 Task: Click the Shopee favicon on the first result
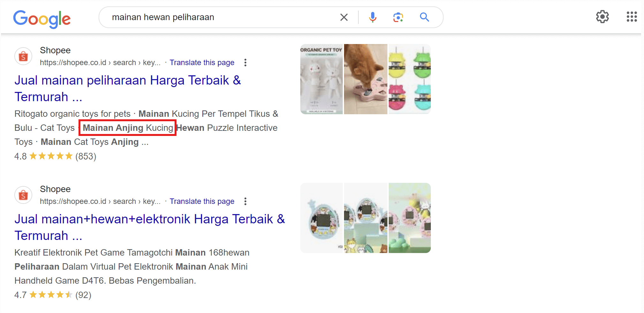[23, 56]
